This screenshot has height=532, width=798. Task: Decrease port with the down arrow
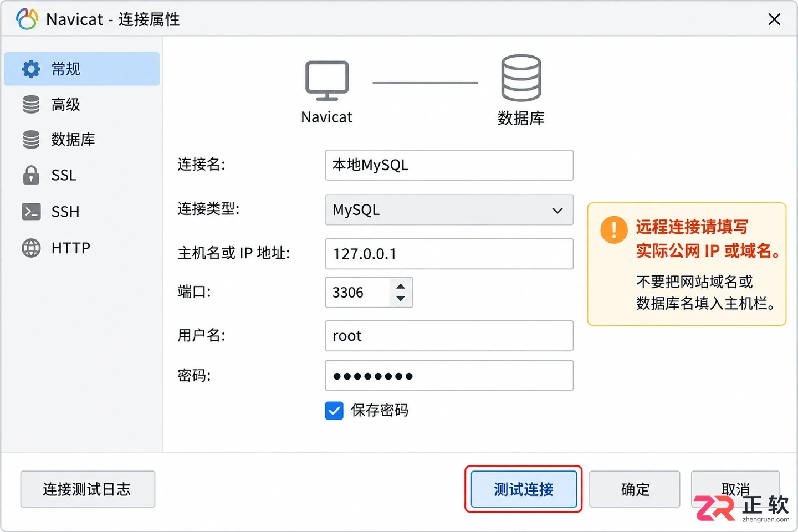pyautogui.click(x=401, y=299)
